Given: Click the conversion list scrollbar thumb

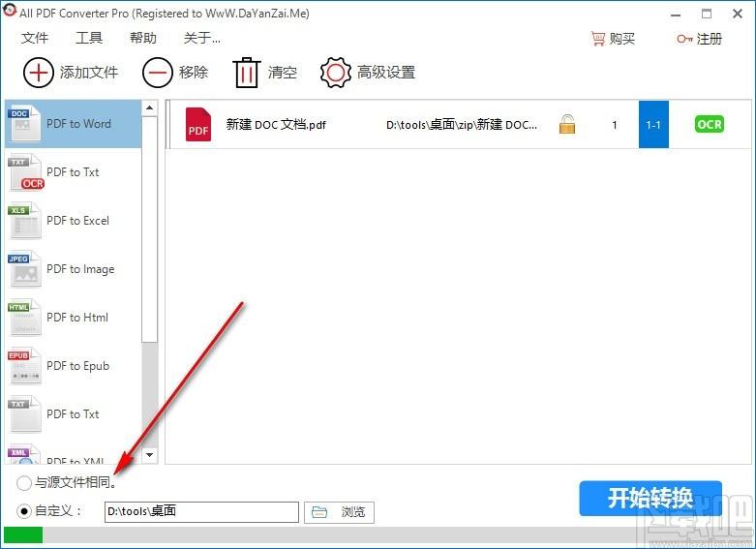Looking at the screenshot, I should coord(149,229).
